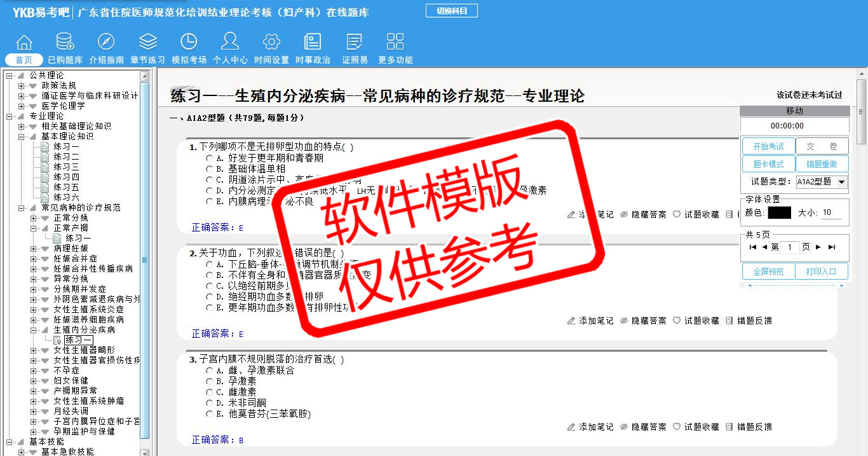Image resolution: width=868 pixels, height=456 pixels.
Task: Switch to the 首页 tab
Action: click(x=24, y=60)
